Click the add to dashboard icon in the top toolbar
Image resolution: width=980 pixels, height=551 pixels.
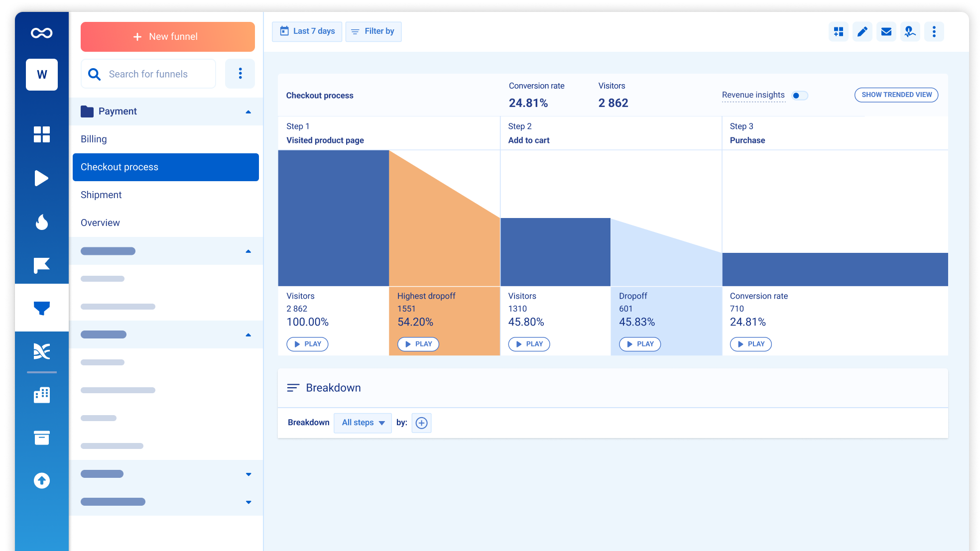point(839,32)
